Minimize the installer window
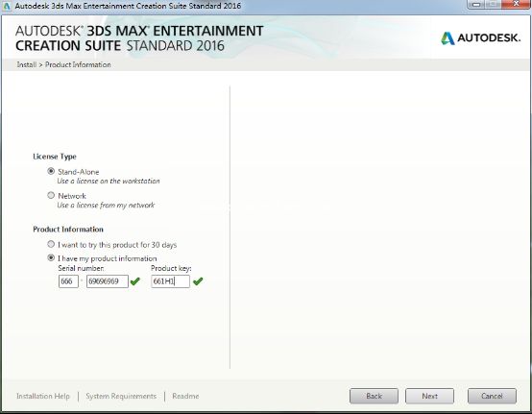The height and width of the screenshot is (414, 532). [x=477, y=5]
